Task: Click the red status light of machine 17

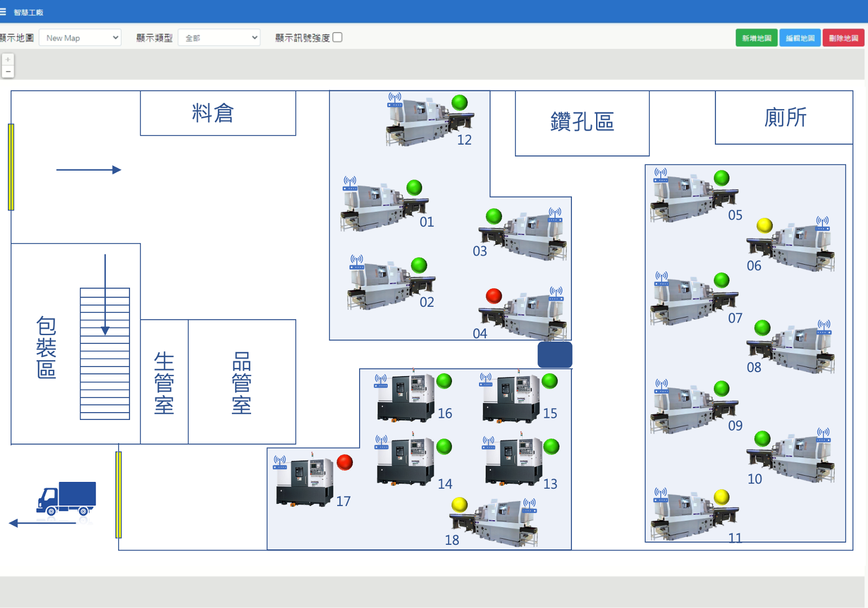Action: coord(344,462)
